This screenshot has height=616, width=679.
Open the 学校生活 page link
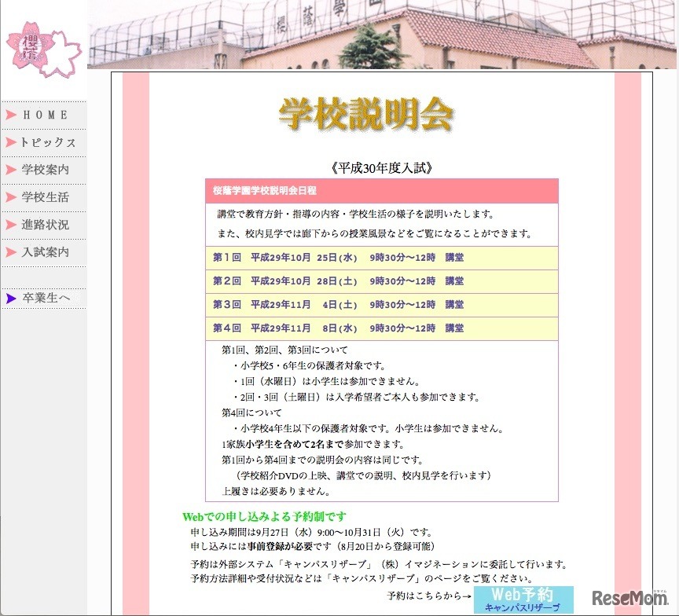(47, 197)
